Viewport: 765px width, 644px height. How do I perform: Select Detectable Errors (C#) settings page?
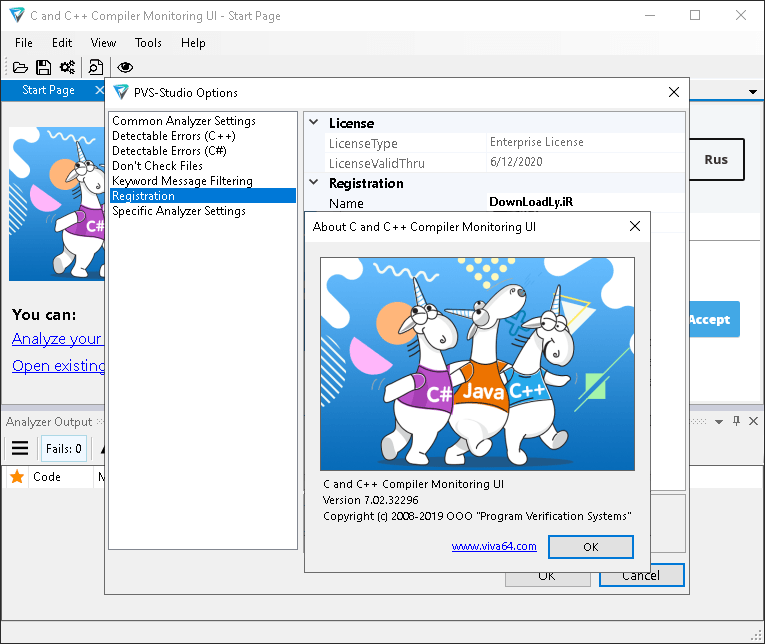[170, 151]
